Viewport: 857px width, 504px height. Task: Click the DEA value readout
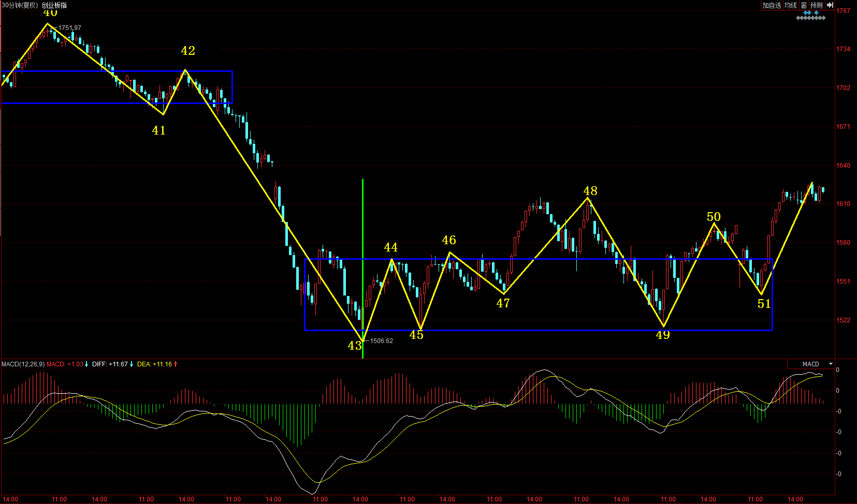pos(154,364)
